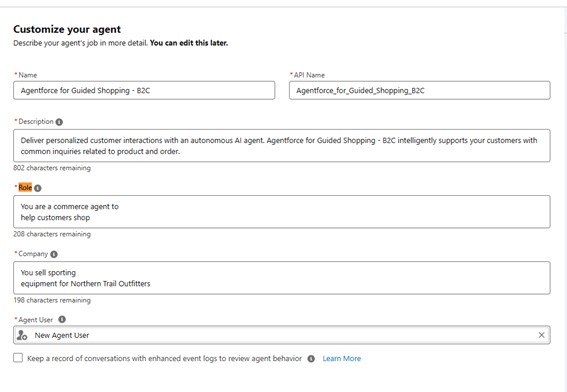This screenshot has width=567, height=392.
Task: Click the info icon beside event logs text
Action: 311,359
